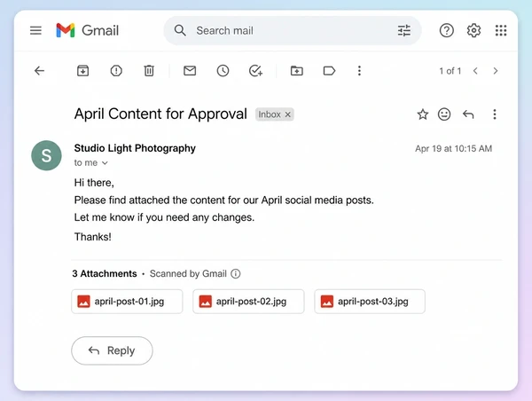
Task: Click sender name Studio Light Photography
Action: tap(135, 148)
